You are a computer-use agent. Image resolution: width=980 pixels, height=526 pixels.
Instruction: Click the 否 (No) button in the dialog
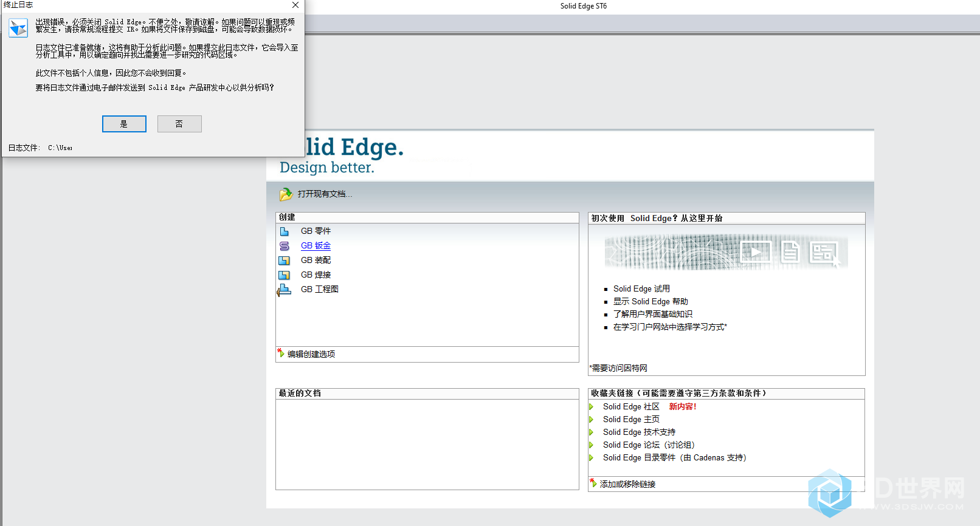pos(179,124)
